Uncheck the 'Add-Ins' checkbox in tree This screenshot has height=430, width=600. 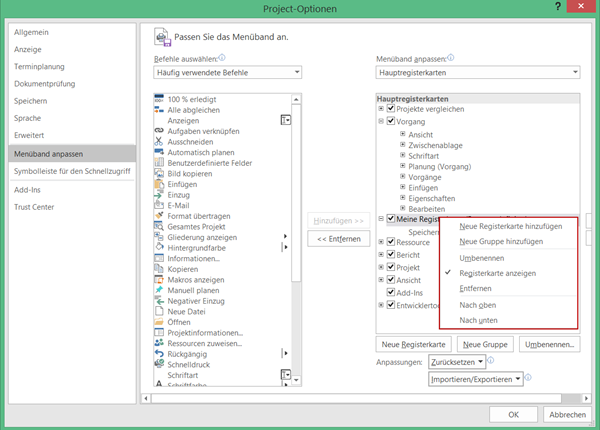(x=391, y=292)
